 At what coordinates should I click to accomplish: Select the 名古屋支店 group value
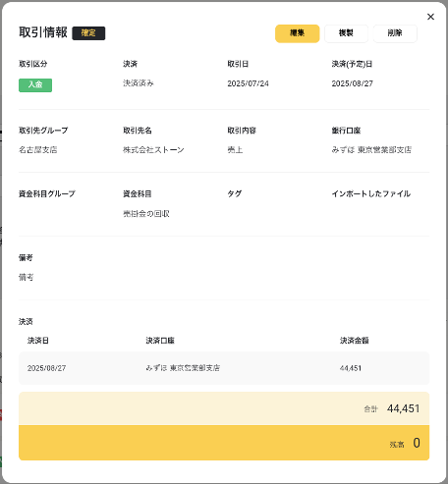pyautogui.click(x=38, y=150)
